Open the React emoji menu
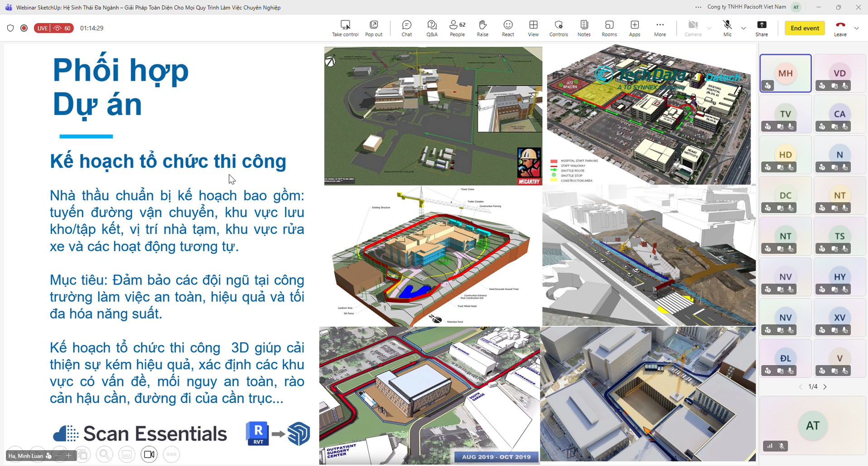 tap(508, 28)
